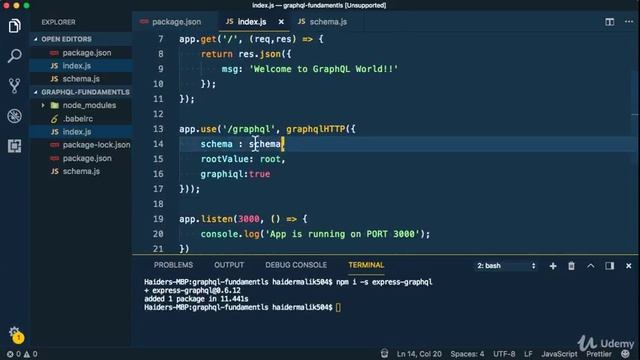The width and height of the screenshot is (640, 360).
Task: Click the 'Welcome to GraphQL World!!' string
Action: (323, 69)
